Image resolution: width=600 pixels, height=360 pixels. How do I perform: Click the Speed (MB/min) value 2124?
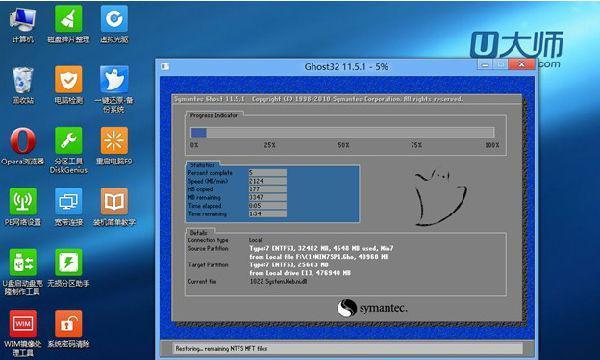267,181
